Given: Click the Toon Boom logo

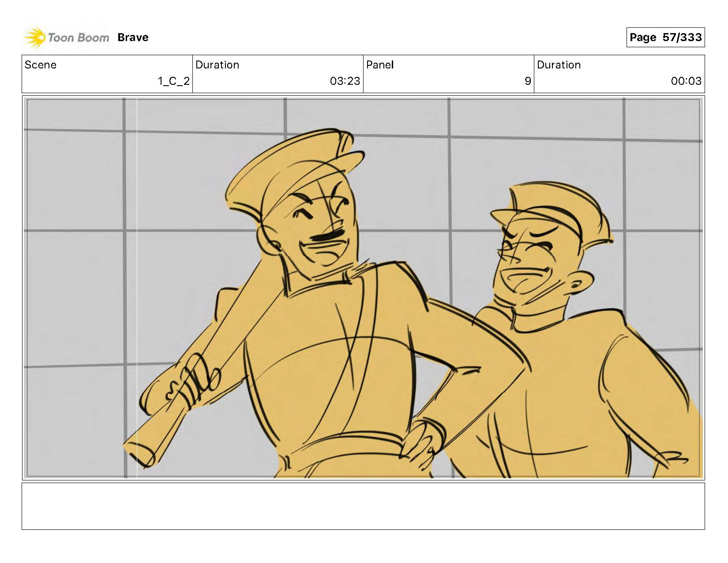Looking at the screenshot, I should 66,38.
